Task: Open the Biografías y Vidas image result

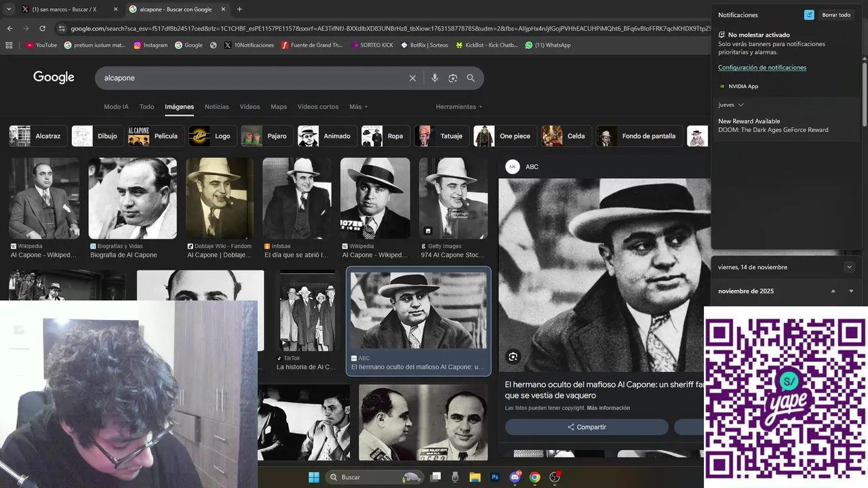Action: [132, 208]
